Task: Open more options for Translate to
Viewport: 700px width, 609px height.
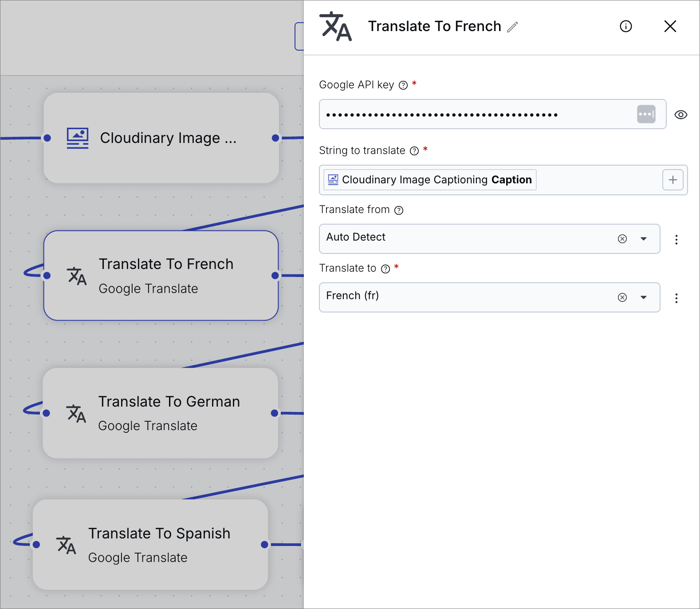Action: point(676,298)
